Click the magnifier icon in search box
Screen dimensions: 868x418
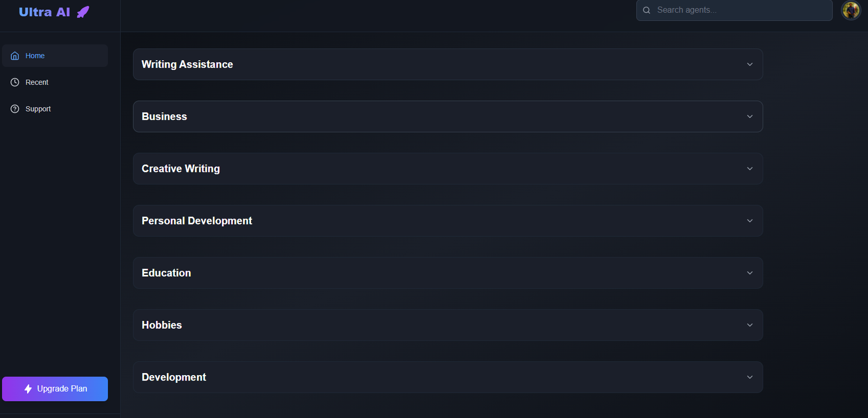[x=647, y=10]
